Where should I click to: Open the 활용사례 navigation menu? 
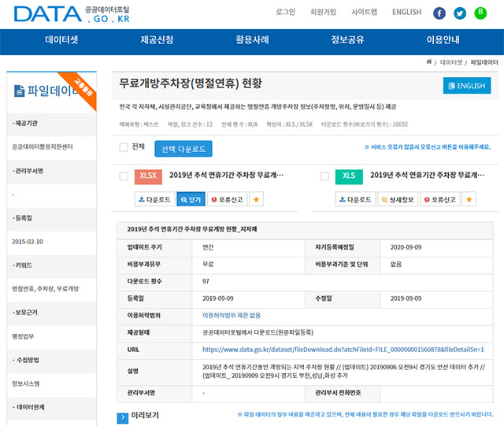[x=250, y=40]
